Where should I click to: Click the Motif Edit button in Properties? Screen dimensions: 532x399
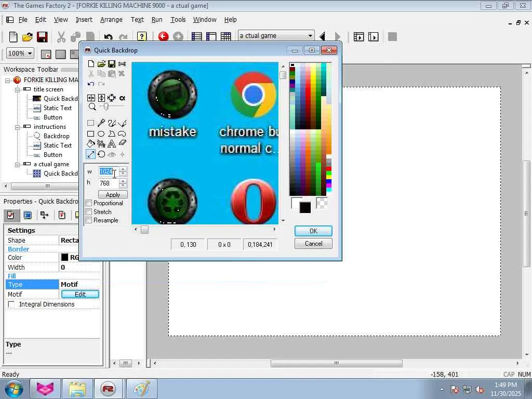80,294
